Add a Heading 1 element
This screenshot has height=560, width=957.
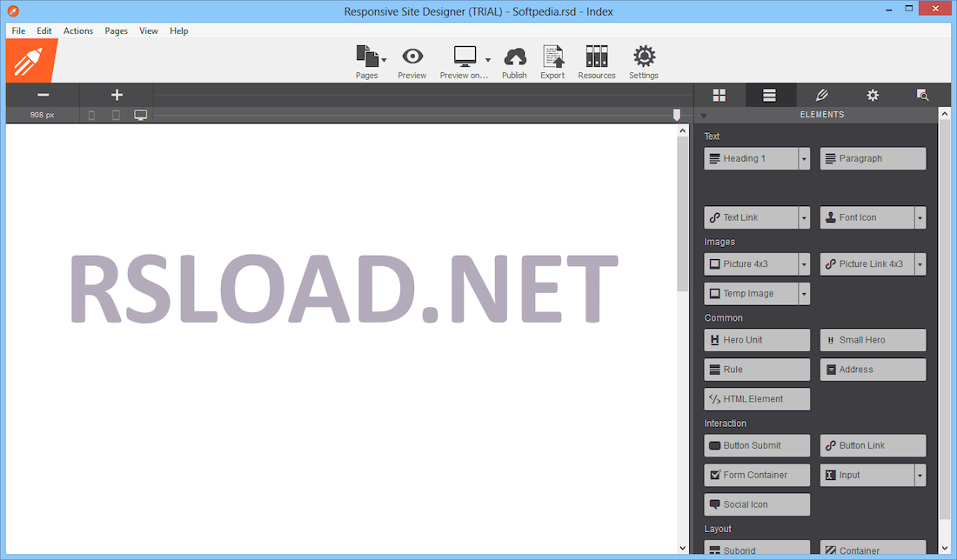752,158
